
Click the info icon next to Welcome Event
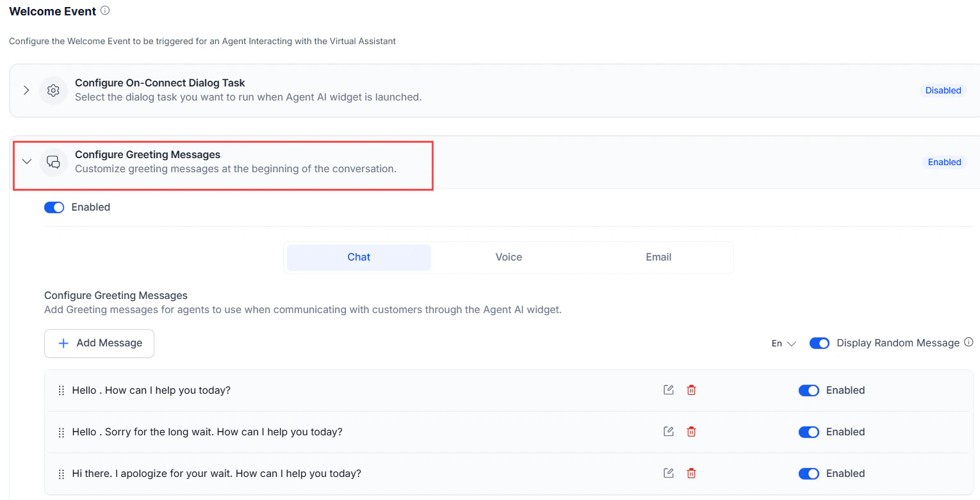pos(105,10)
